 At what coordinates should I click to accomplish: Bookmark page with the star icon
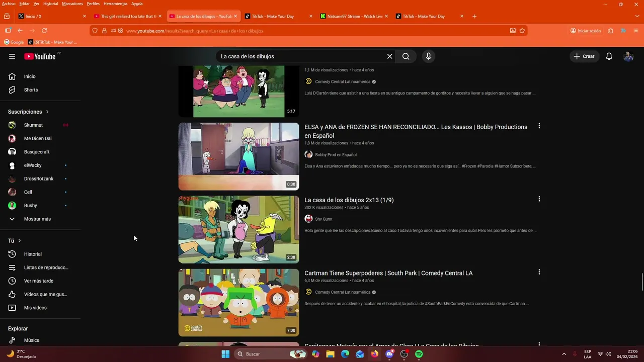[522, 31]
